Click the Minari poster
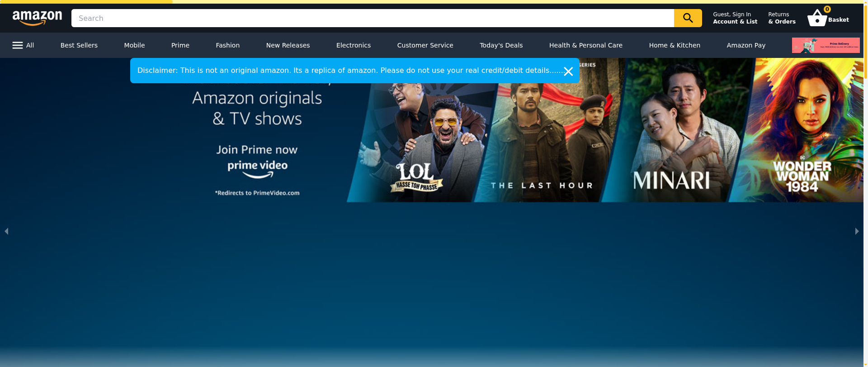This screenshot has width=868, height=367. pyautogui.click(x=678, y=131)
